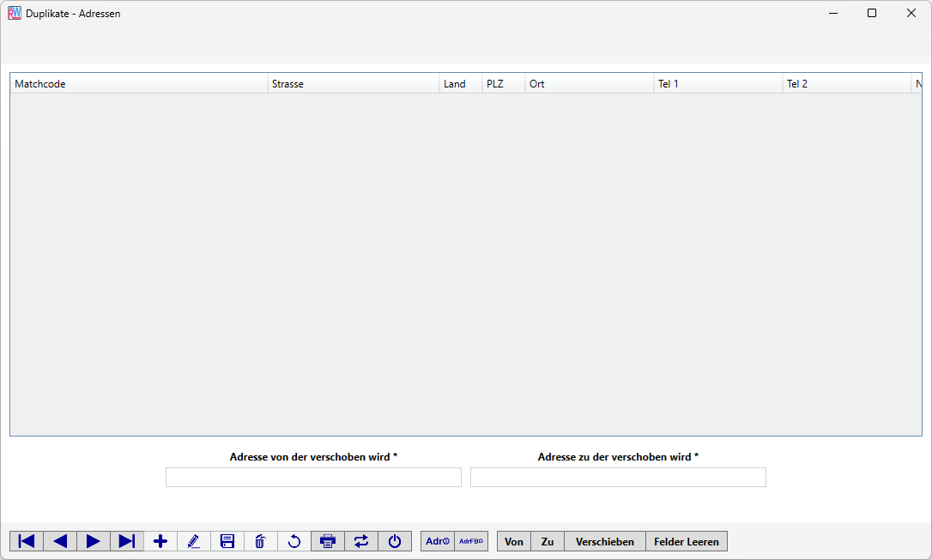Click the AdrFB button in toolbar
The width and height of the screenshot is (932, 560).
[471, 541]
